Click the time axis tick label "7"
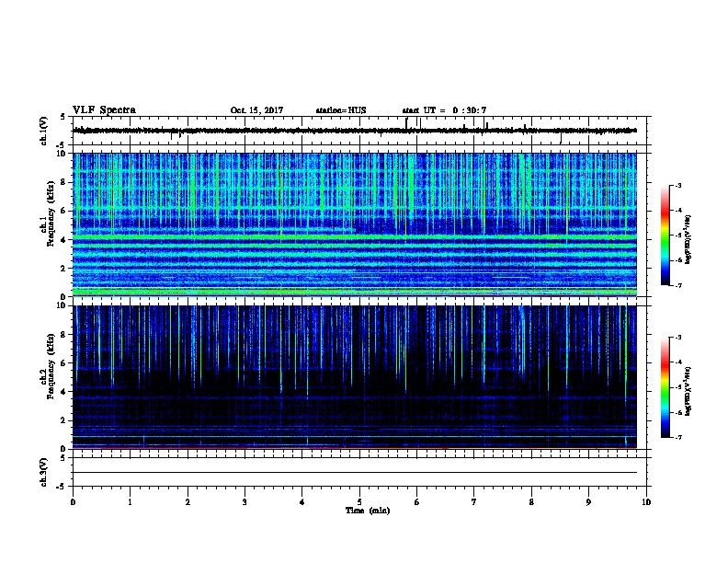 pyautogui.click(x=474, y=502)
